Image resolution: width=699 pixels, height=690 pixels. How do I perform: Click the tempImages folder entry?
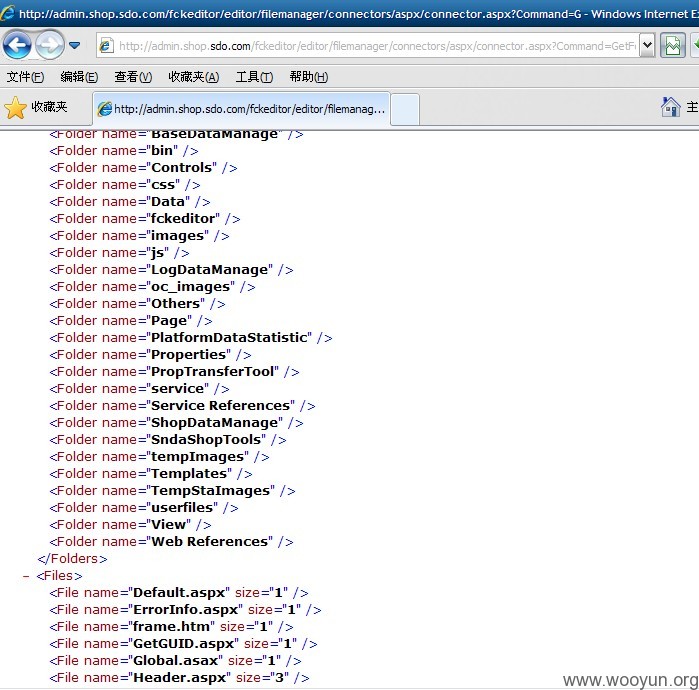(159, 456)
